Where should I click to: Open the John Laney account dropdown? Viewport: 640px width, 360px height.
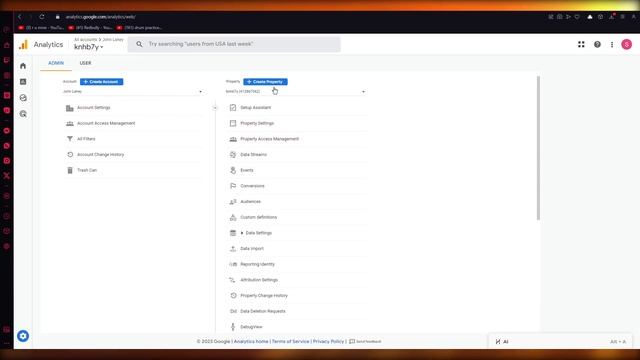(132, 91)
